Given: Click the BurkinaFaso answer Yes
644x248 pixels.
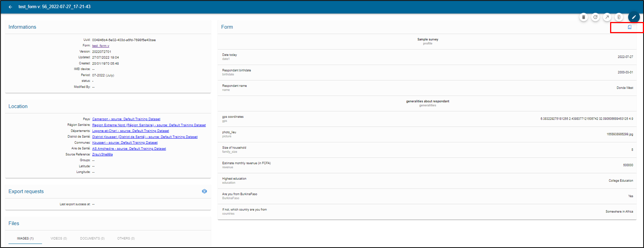Looking at the screenshot, I should coord(631,196).
